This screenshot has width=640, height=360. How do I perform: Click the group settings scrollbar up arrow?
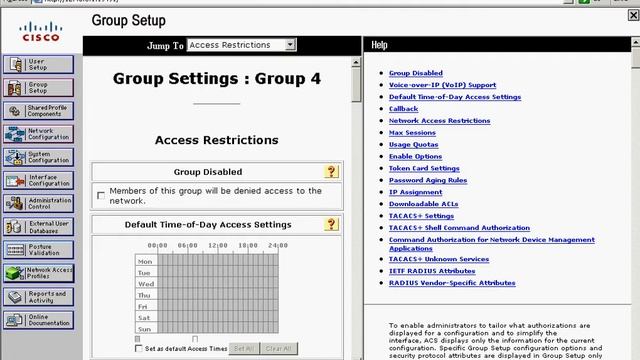[356, 62]
